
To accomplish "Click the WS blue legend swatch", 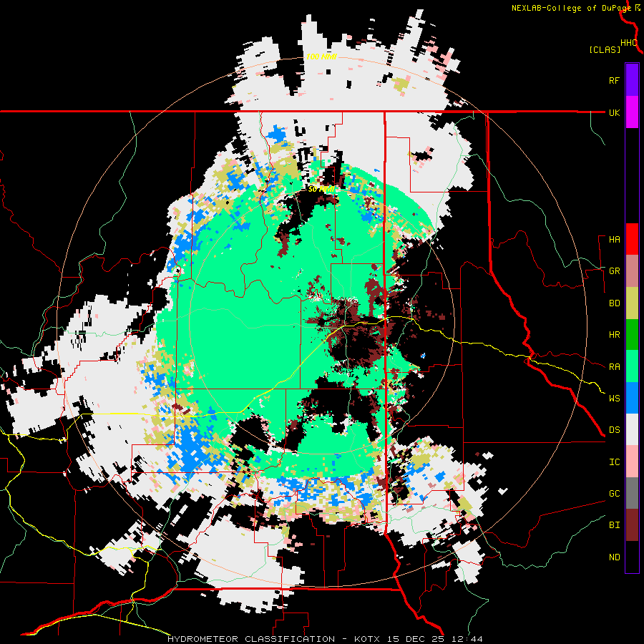I will click(632, 398).
